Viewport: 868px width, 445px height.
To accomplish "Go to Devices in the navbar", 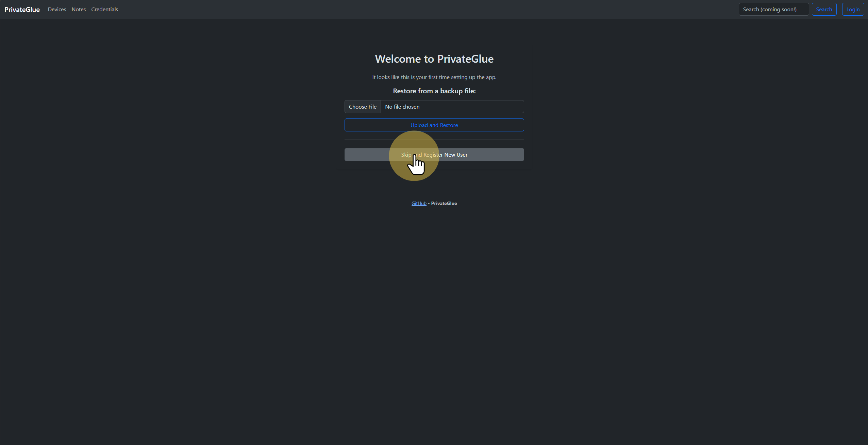I will pyautogui.click(x=57, y=10).
